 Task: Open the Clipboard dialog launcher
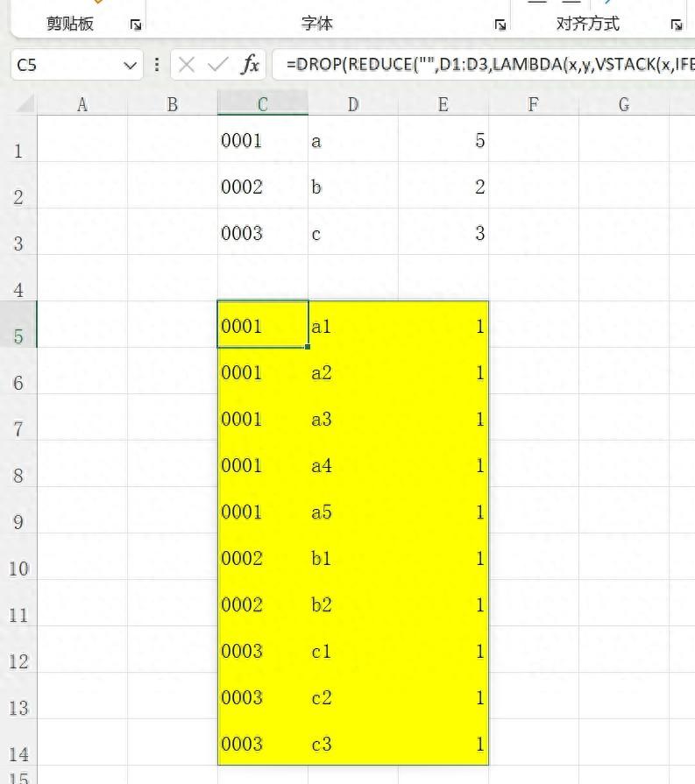(x=136, y=25)
